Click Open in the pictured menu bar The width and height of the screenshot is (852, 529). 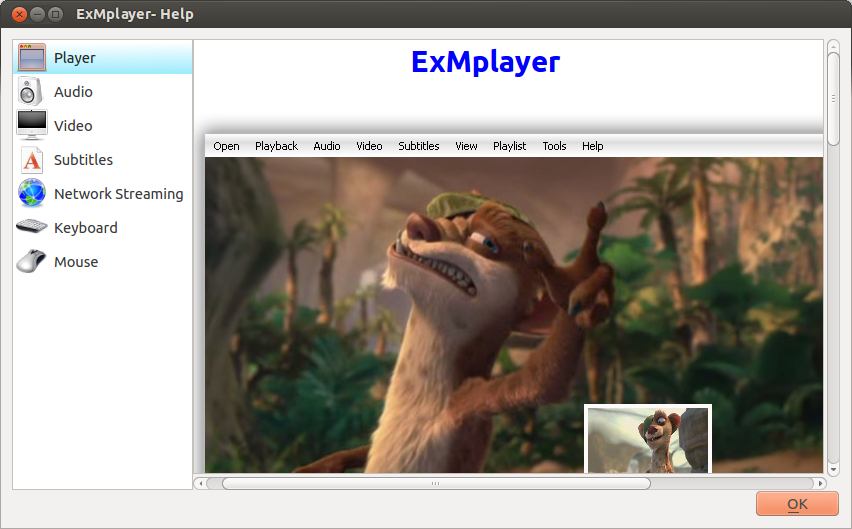(226, 146)
